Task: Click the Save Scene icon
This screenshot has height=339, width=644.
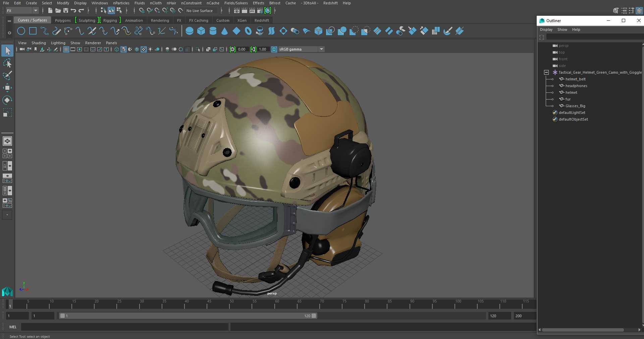Action: pos(66,11)
